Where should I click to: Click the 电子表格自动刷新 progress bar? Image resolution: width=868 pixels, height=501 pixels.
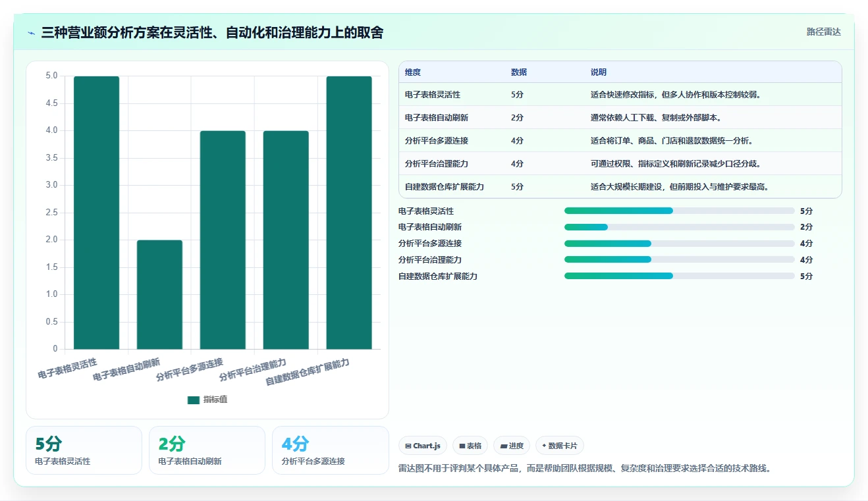point(680,227)
